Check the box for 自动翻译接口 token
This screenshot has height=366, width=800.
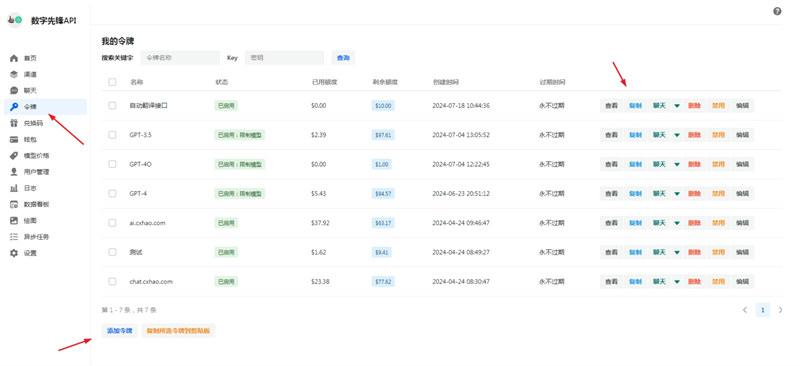point(112,106)
